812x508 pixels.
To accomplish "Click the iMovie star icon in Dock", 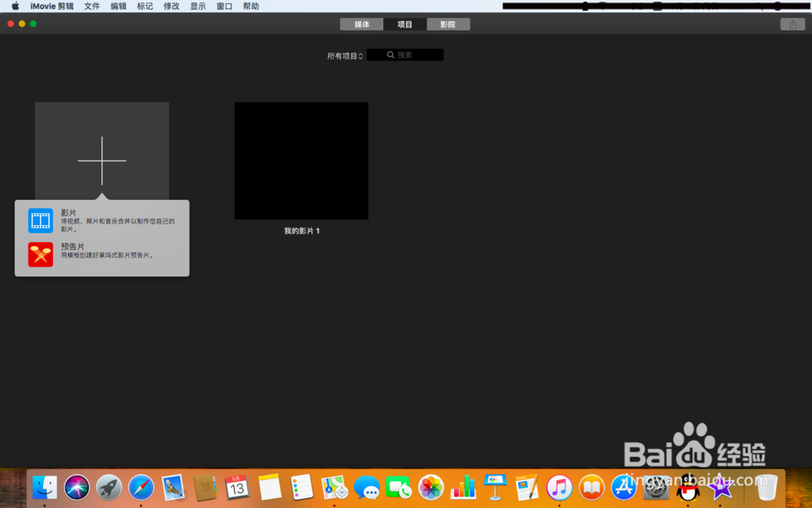I will click(x=719, y=487).
